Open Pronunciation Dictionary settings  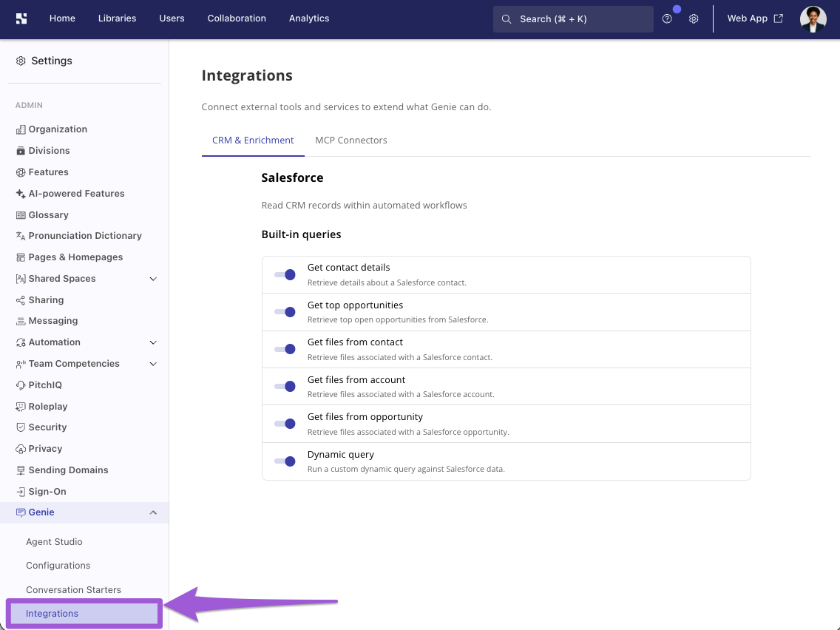click(x=84, y=236)
